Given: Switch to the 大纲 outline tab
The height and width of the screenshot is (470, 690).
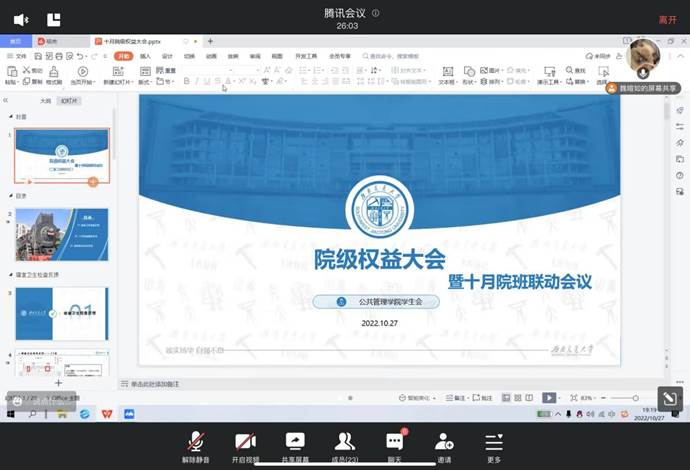Looking at the screenshot, I should pos(45,101).
